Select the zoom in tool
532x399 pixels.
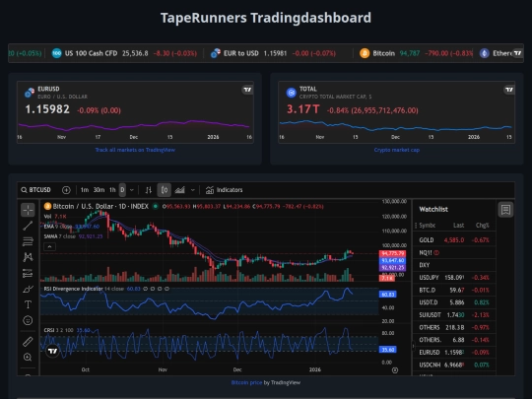(x=28, y=357)
